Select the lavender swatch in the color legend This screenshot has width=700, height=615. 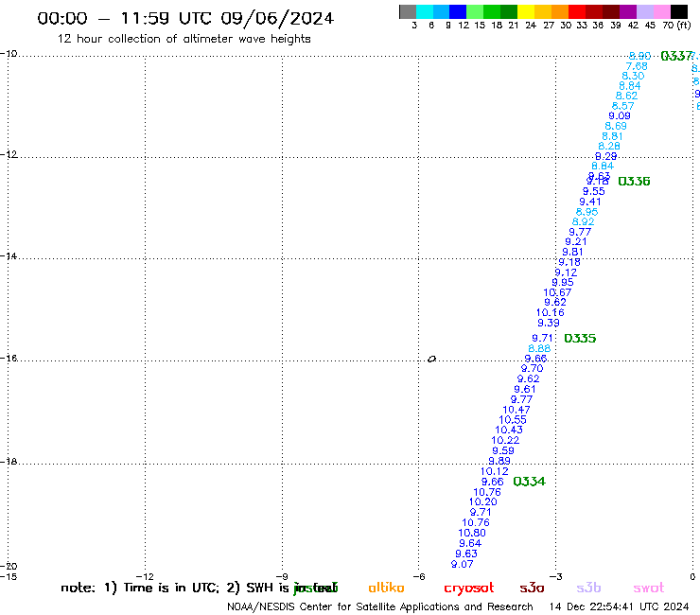coord(644,11)
